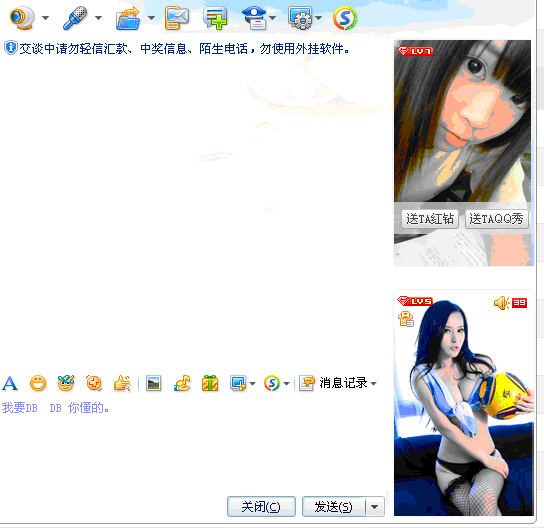Click the Soso search icon in input toolbar
Viewport: 544px width, 528px height.
(272, 383)
